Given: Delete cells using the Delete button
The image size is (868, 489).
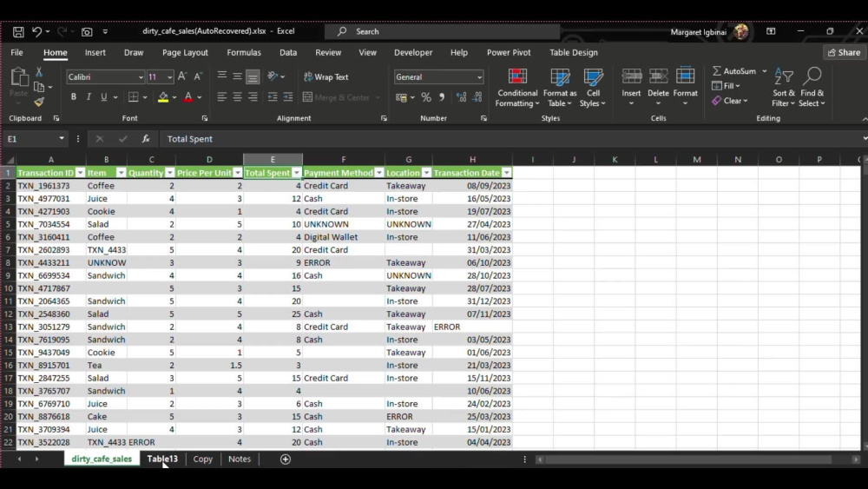Looking at the screenshot, I should (x=658, y=88).
